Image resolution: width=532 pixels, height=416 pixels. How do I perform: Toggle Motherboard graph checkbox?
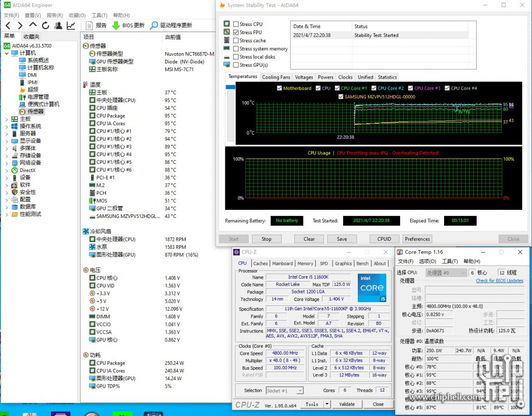pos(279,88)
